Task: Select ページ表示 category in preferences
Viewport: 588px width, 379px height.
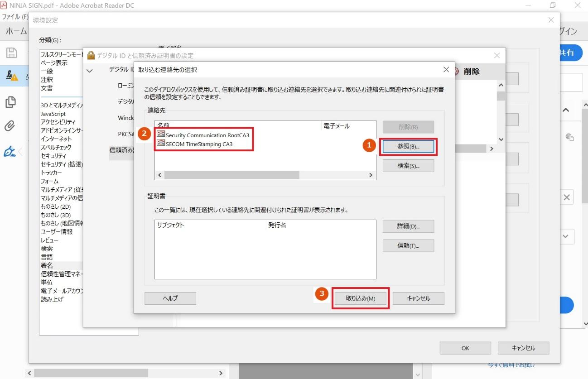Action: (x=54, y=63)
